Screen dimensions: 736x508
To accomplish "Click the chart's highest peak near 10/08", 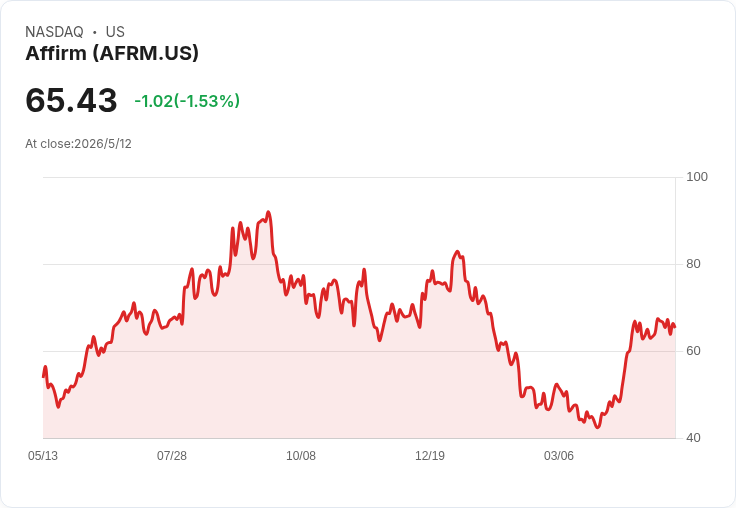I will coord(268,212).
